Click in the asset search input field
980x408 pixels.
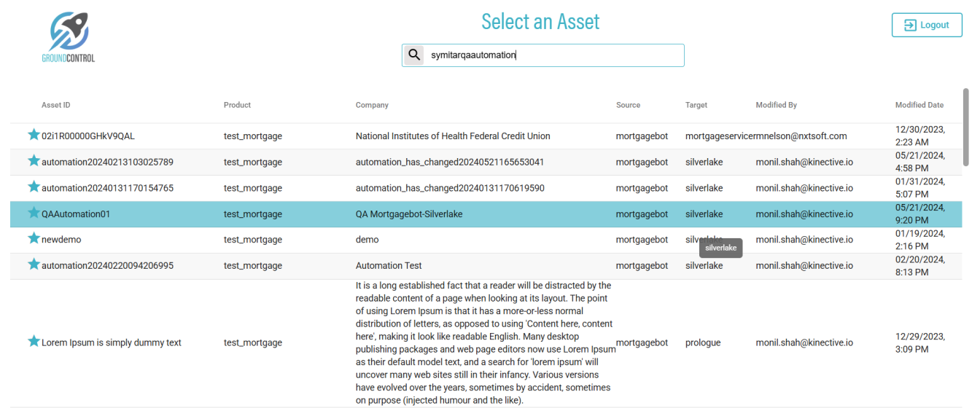pos(554,55)
